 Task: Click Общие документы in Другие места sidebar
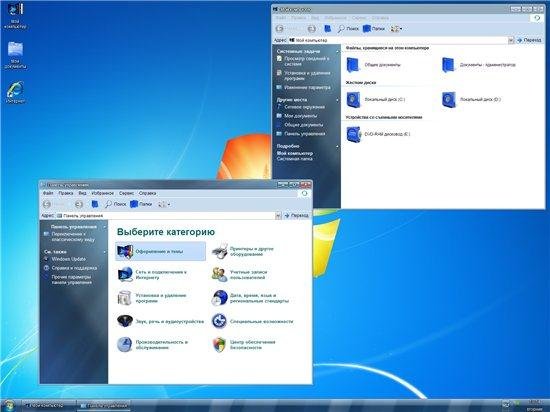tap(304, 125)
